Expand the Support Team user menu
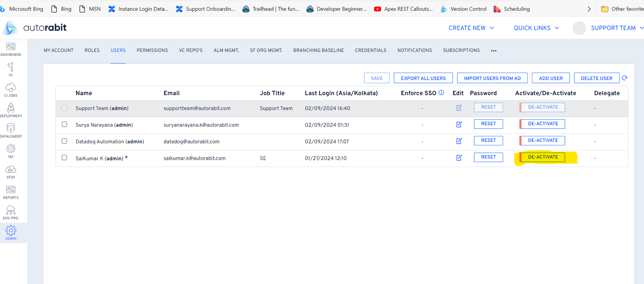The height and width of the screenshot is (284, 644). pos(616,28)
